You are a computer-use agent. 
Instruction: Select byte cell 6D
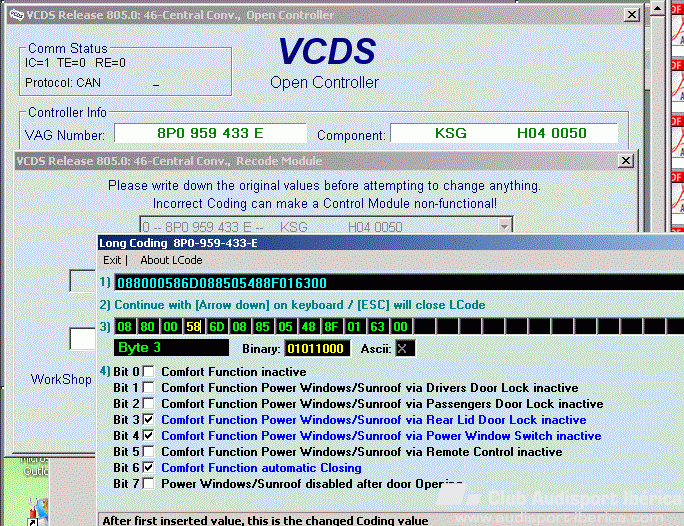pyautogui.click(x=217, y=327)
